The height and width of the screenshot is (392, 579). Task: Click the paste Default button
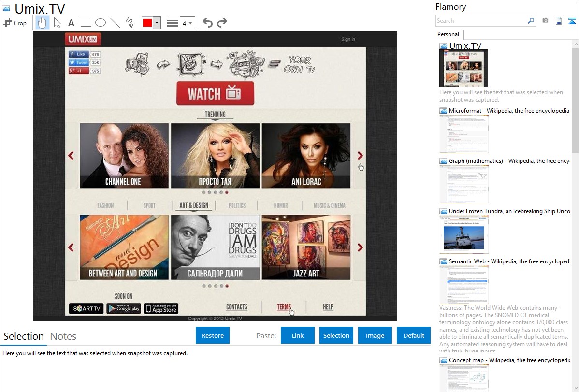(x=414, y=335)
